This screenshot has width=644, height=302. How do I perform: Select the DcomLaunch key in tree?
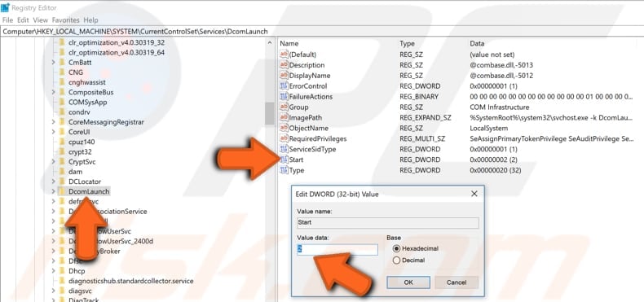89,191
